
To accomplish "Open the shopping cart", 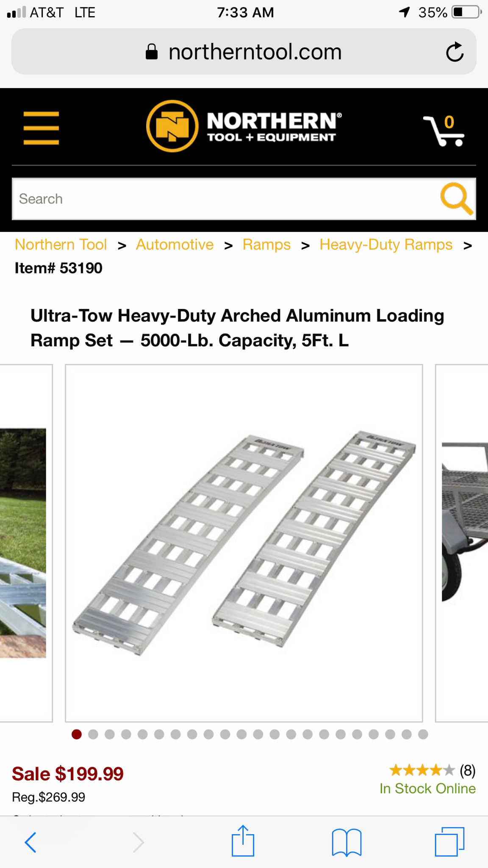I will point(444,130).
